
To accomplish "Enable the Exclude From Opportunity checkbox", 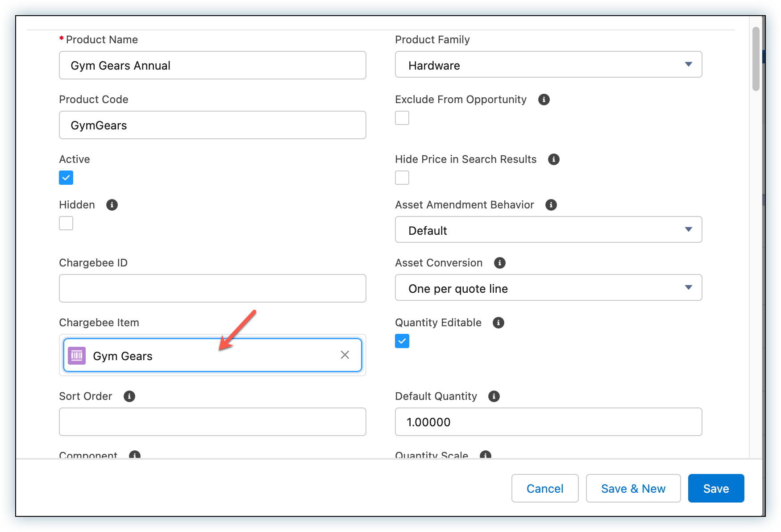I will 402,118.
